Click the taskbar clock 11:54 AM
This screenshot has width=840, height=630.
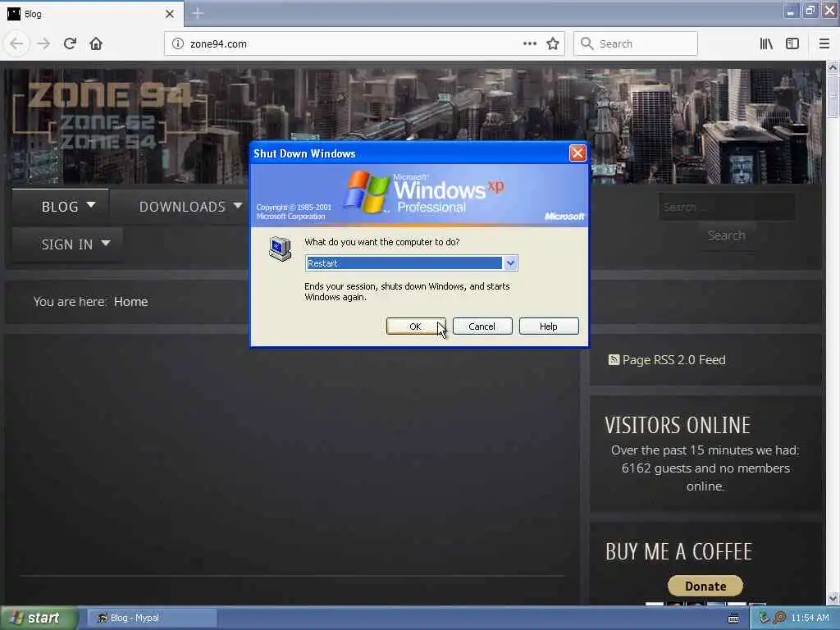pyautogui.click(x=810, y=618)
